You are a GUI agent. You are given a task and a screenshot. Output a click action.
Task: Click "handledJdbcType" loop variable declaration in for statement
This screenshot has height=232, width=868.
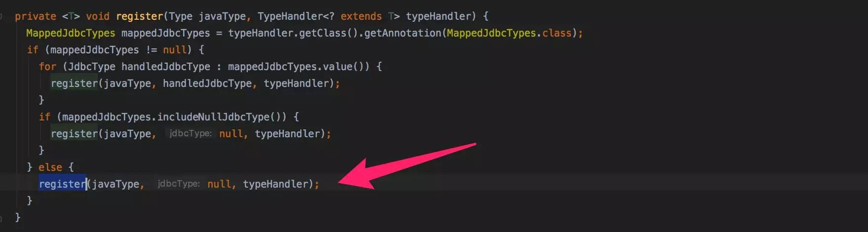click(x=165, y=67)
